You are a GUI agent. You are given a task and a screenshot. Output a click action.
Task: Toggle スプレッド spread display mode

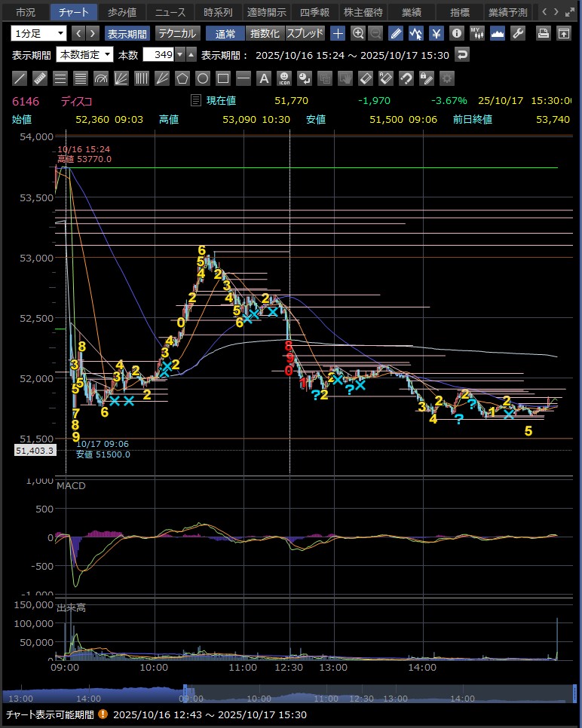point(305,33)
